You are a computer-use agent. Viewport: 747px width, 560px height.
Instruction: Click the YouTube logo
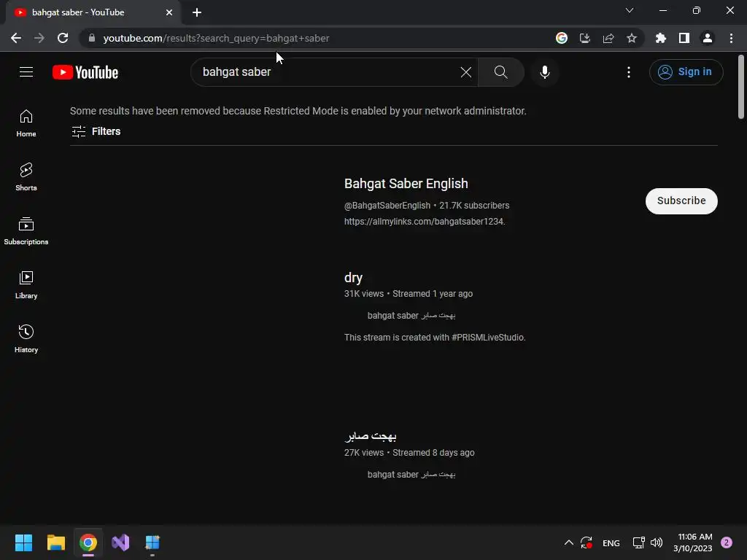[x=85, y=72]
